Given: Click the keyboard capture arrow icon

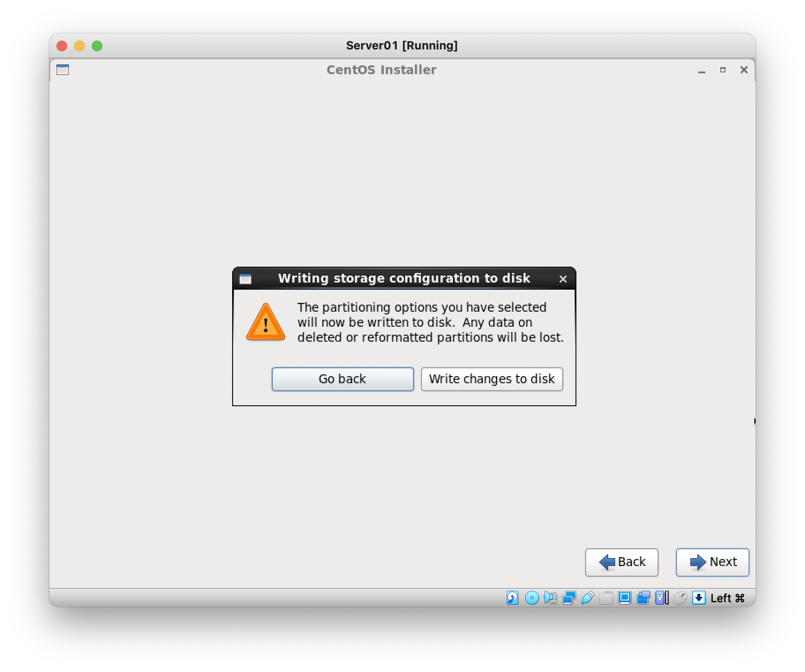Looking at the screenshot, I should click(x=699, y=598).
